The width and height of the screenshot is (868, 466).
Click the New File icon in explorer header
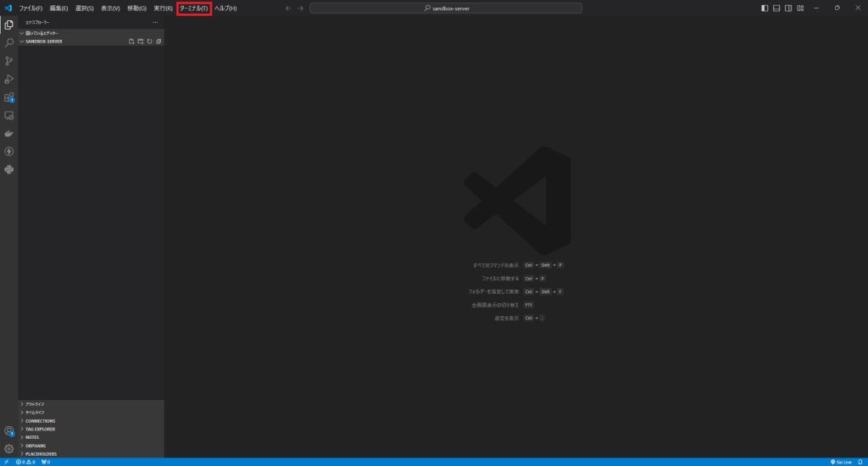131,41
